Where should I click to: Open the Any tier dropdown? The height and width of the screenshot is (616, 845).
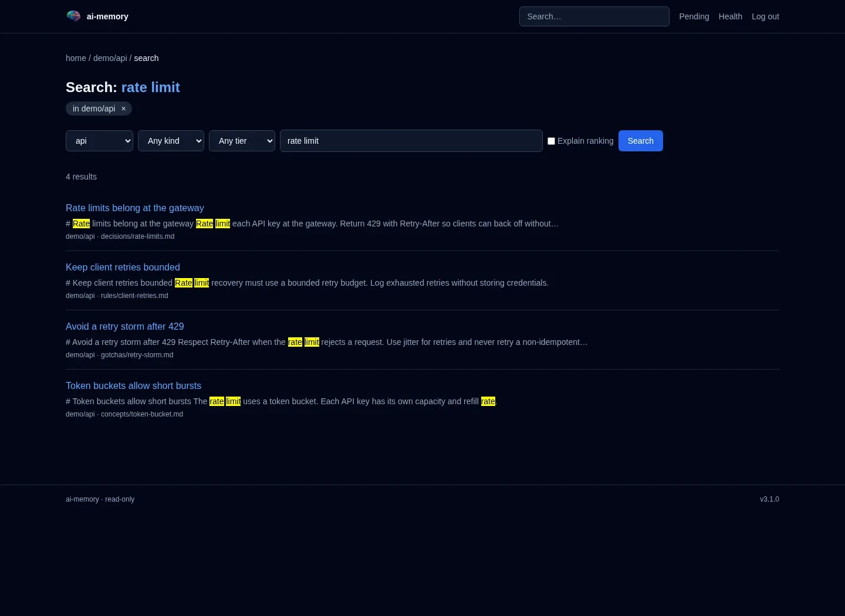pyautogui.click(x=242, y=141)
